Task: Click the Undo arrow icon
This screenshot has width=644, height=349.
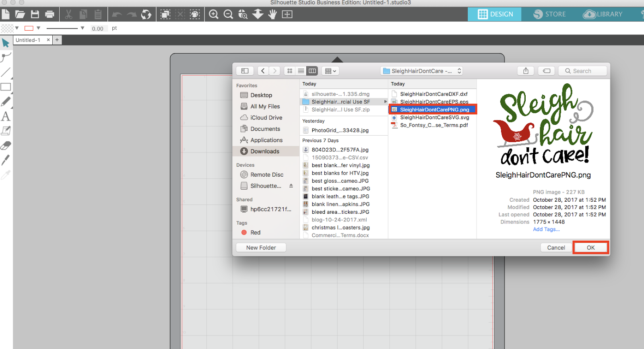Action: point(117,15)
